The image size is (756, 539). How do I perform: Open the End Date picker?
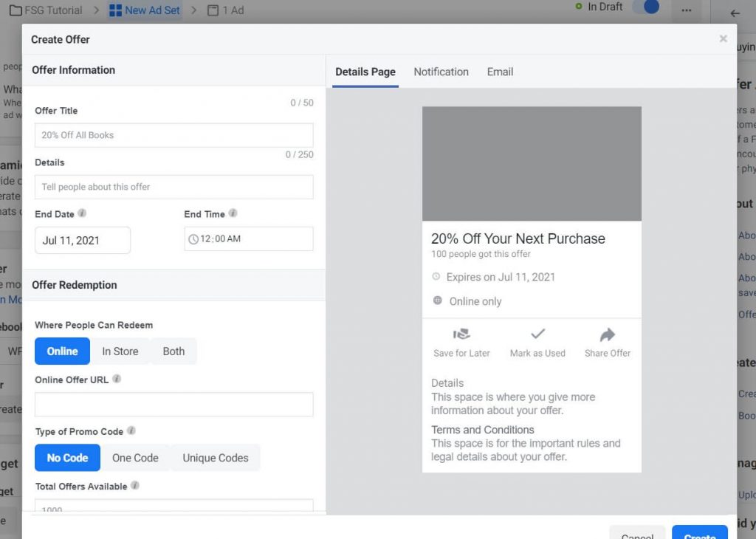click(x=82, y=240)
